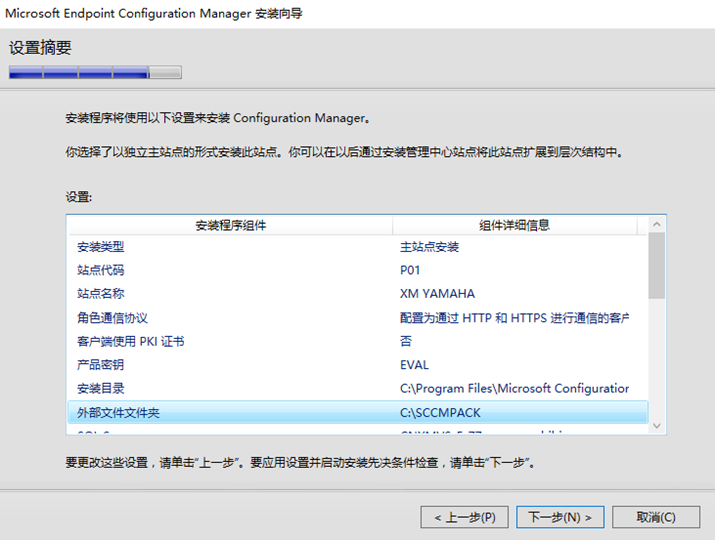
Task: Select the 站点名称 row
Action: (x=358, y=294)
